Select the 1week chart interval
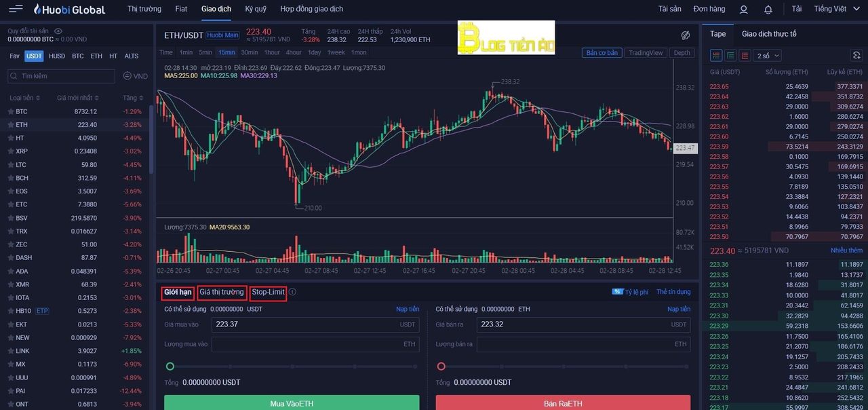The width and height of the screenshot is (868, 410). (336, 53)
